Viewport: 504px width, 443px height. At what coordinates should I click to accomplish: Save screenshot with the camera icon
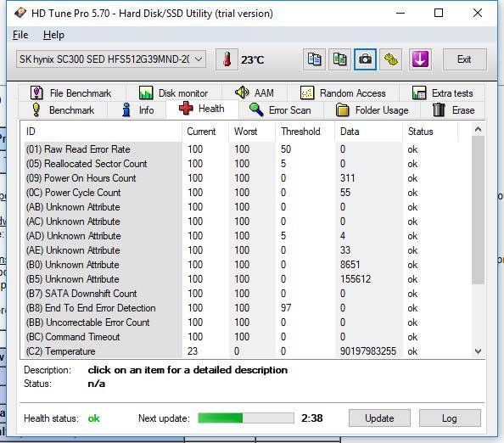click(x=365, y=59)
